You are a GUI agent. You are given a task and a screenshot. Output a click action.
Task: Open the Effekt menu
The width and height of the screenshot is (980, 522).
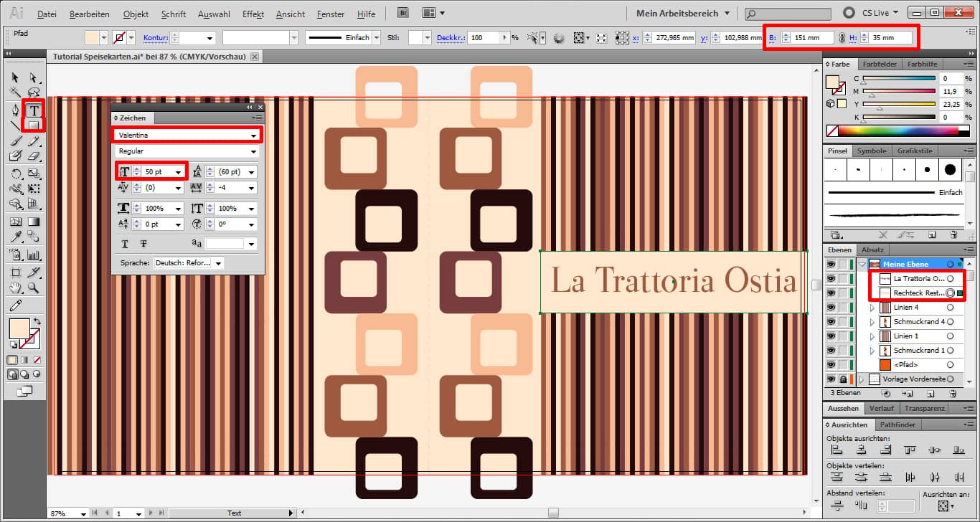click(x=253, y=14)
